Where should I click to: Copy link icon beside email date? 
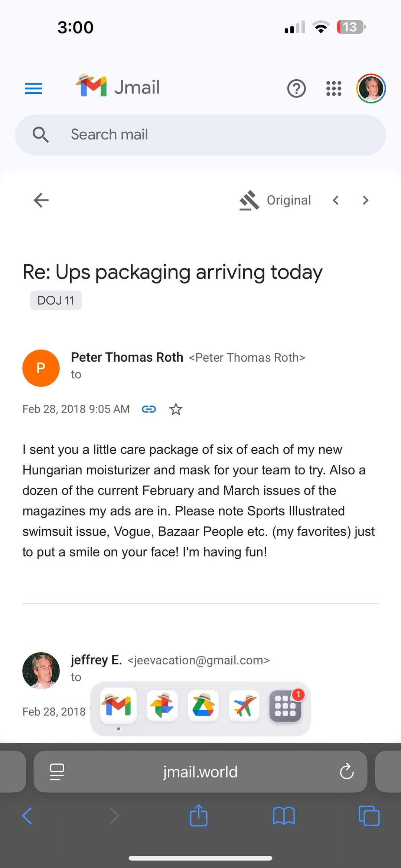coord(149,409)
